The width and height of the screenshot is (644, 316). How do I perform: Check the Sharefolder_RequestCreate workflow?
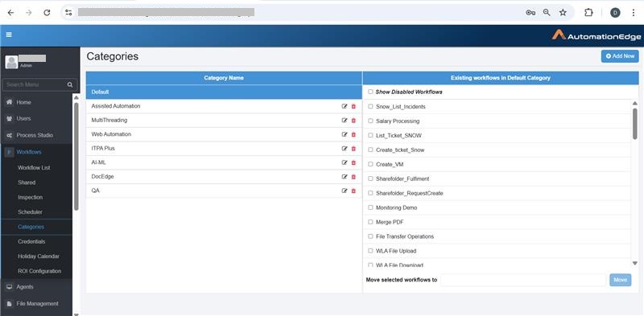tap(370, 193)
